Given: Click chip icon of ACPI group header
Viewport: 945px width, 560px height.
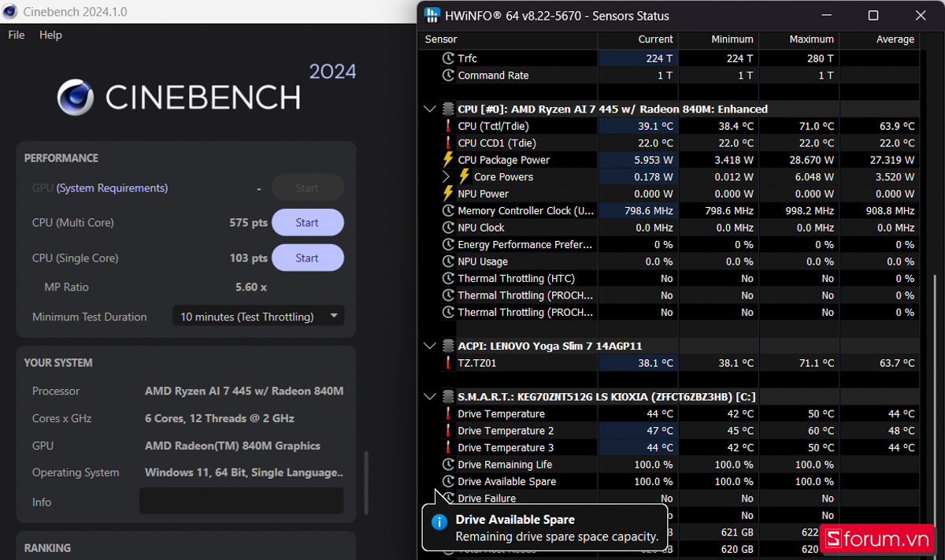Looking at the screenshot, I should (x=448, y=346).
